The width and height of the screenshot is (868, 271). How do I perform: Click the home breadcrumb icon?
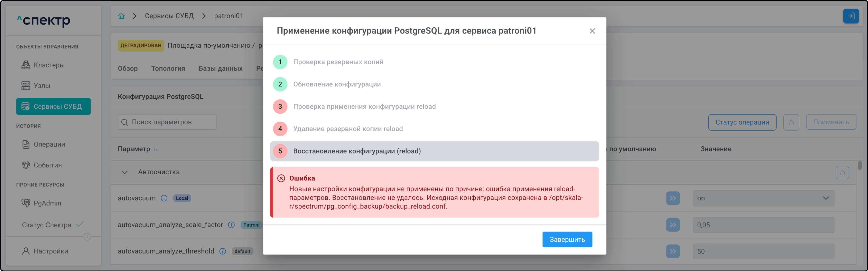click(121, 16)
